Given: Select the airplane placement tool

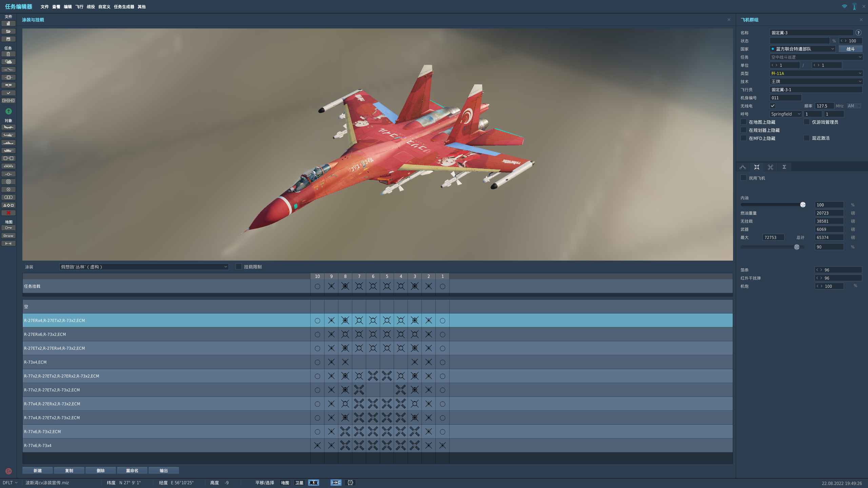Looking at the screenshot, I should tap(8, 127).
